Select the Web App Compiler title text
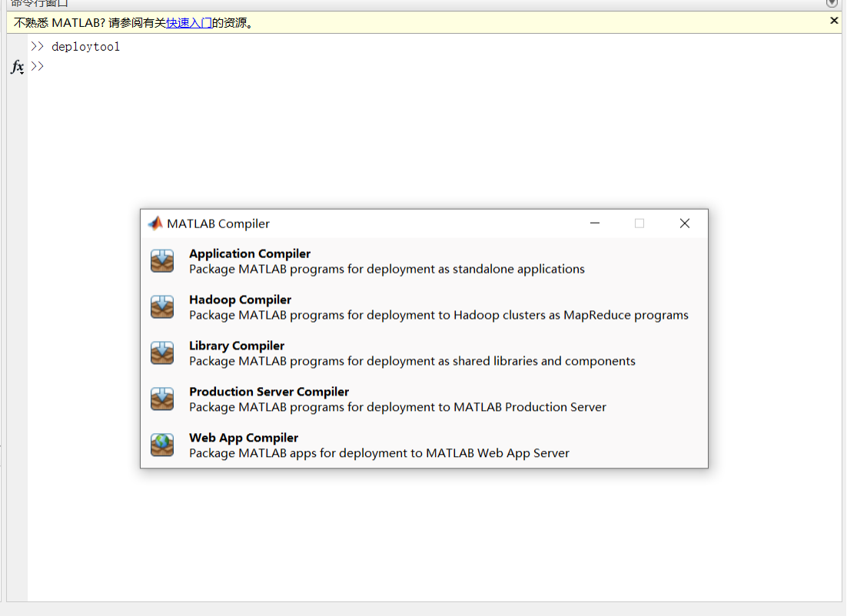The width and height of the screenshot is (847, 616). [244, 437]
